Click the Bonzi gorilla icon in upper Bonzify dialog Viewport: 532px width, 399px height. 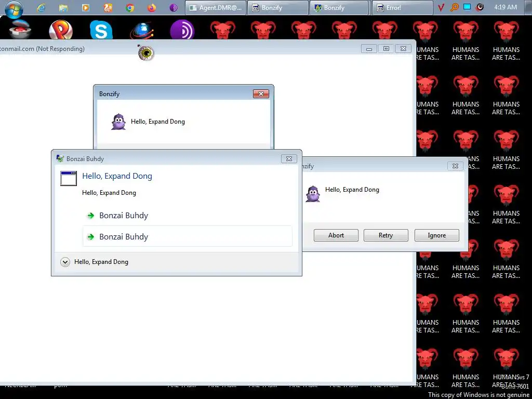pos(118,122)
